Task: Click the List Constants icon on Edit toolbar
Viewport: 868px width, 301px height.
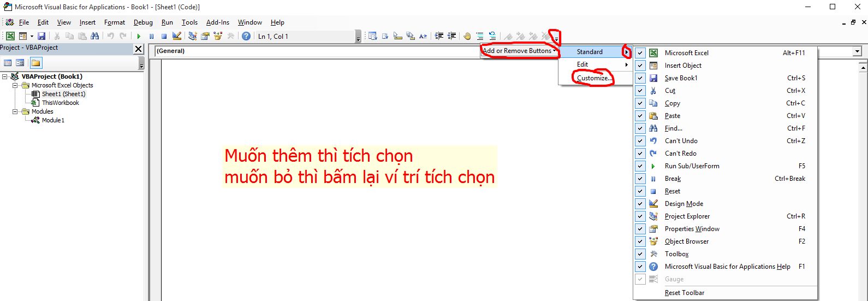Action: tap(385, 36)
